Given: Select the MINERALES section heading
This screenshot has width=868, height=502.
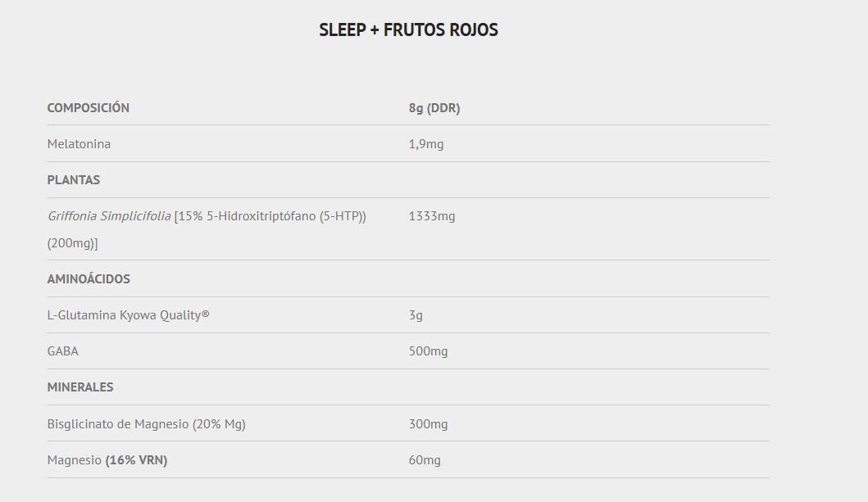Looking at the screenshot, I should coord(80,387).
